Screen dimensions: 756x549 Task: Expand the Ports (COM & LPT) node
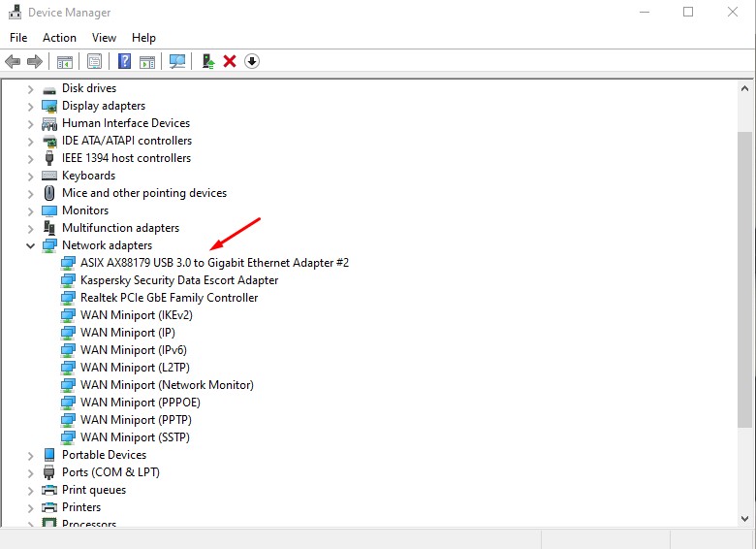pos(30,473)
